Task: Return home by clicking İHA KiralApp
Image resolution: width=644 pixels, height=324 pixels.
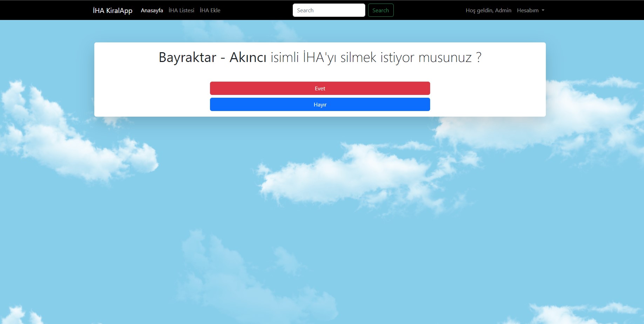Action: [x=112, y=10]
